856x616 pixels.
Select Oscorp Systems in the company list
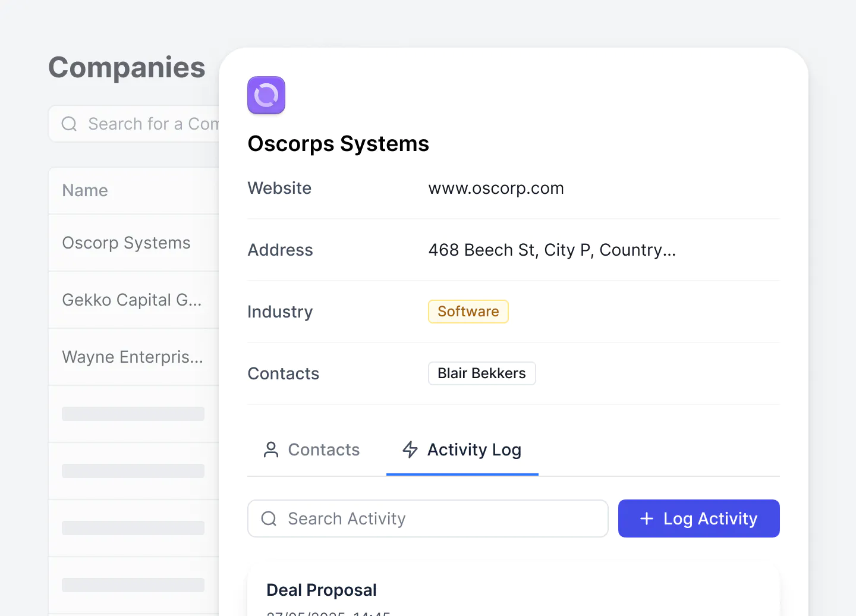coord(126,243)
